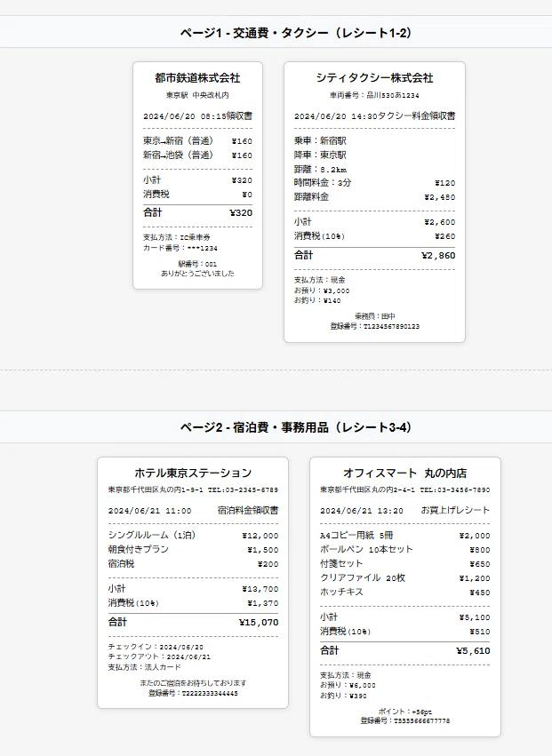
Task: Click the railway total ¥320
Action: 241,212
